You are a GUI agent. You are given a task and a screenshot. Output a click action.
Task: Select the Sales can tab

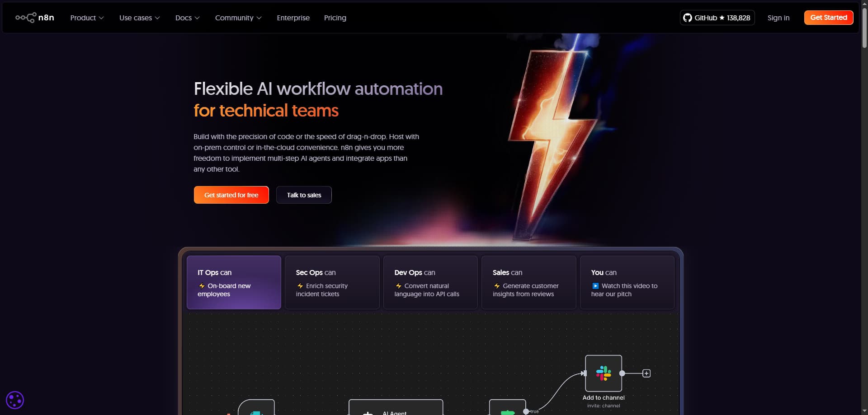528,282
